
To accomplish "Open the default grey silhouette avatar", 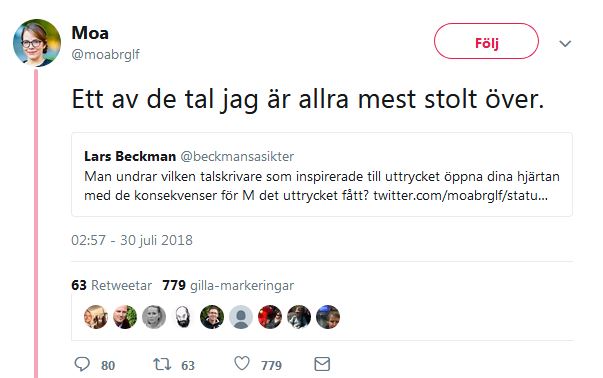I will 241,317.
